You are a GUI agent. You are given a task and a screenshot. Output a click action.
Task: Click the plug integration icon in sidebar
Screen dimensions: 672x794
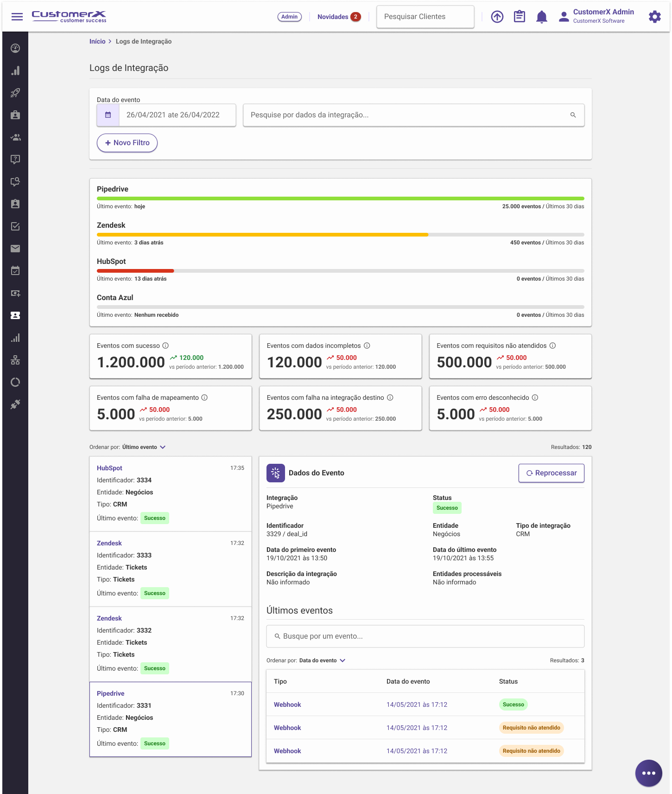pos(15,404)
